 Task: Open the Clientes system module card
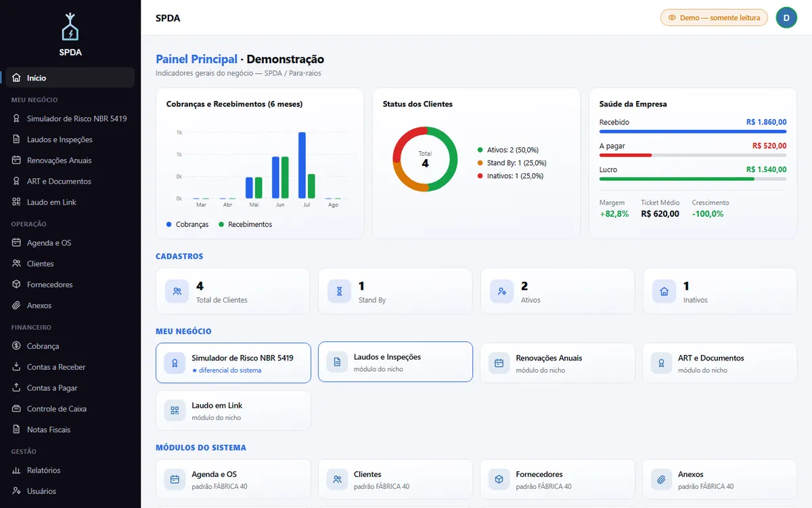(x=395, y=480)
